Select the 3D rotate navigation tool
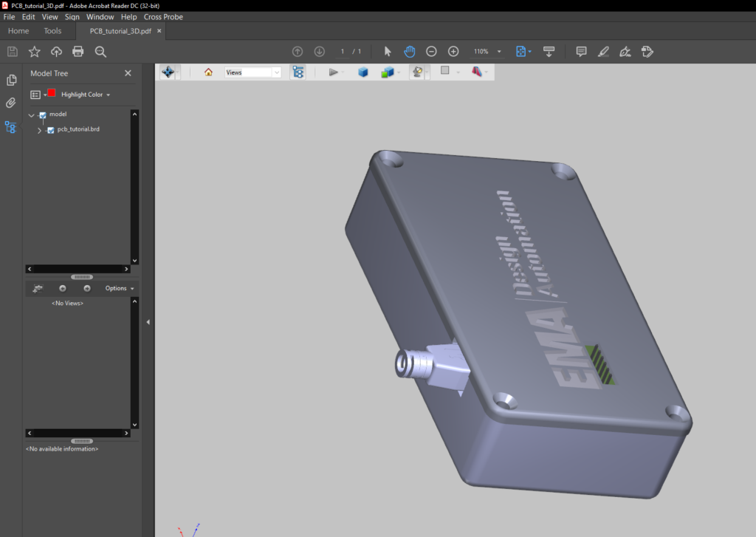Screen dimensions: 756x537 pos(168,72)
